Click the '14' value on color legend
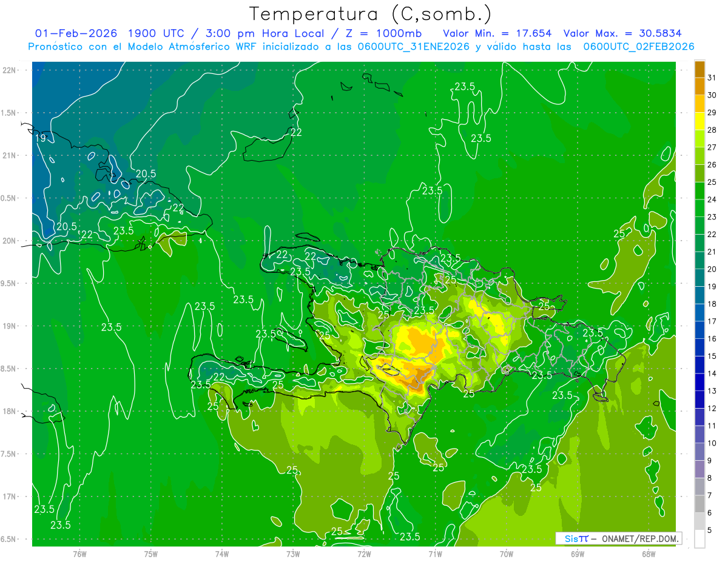Viewport: 728px width, 562px height. click(712, 373)
